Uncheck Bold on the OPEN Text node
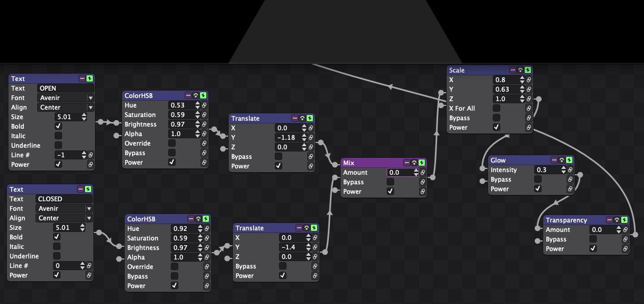644x304 pixels. (58, 127)
